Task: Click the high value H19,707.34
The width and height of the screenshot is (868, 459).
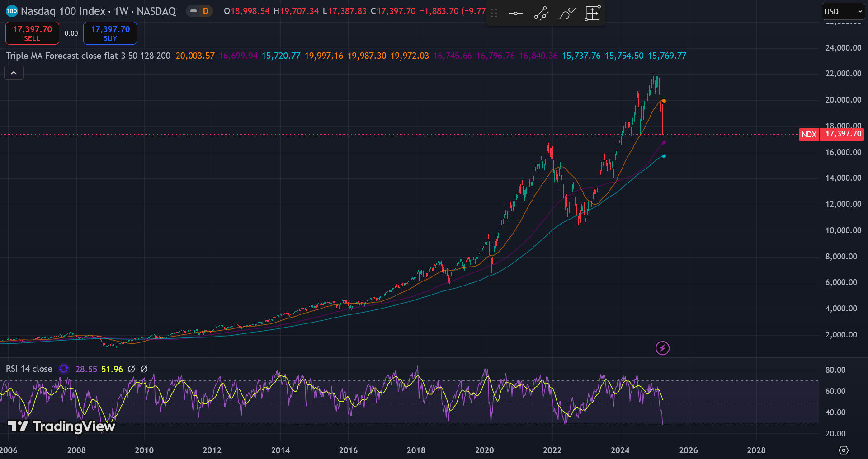Action: [296, 11]
